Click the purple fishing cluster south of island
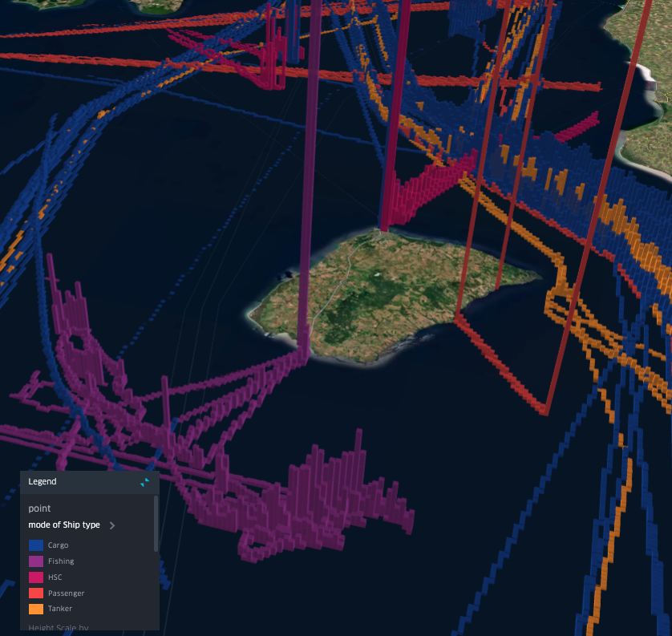Screen dimensions: 672x636 (x=321, y=489)
